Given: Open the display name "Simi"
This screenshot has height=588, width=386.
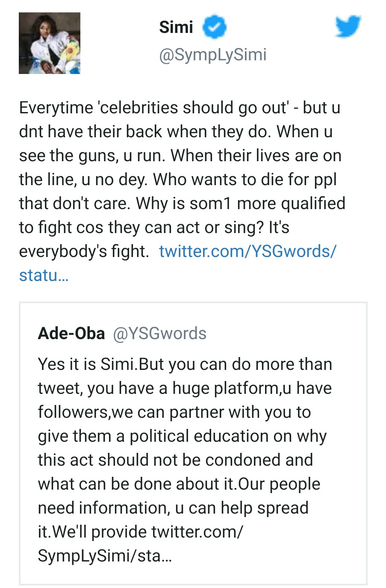Looking at the screenshot, I should [176, 27].
